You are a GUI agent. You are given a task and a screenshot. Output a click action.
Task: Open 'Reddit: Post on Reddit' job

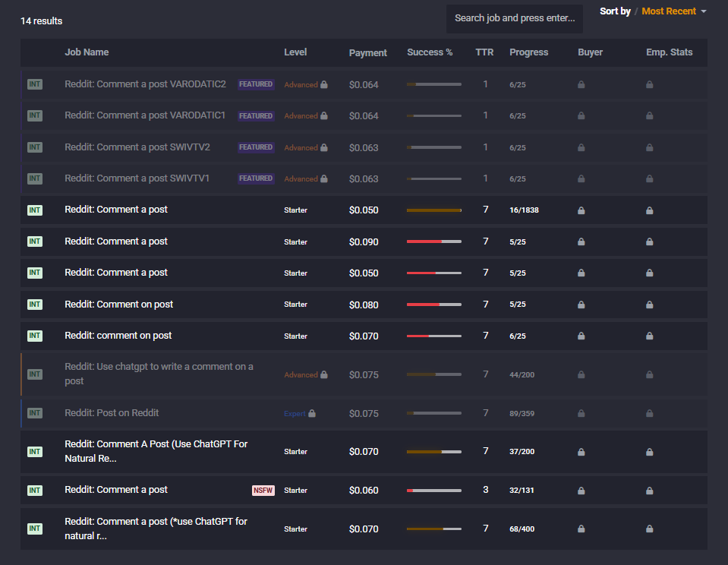[x=112, y=413]
